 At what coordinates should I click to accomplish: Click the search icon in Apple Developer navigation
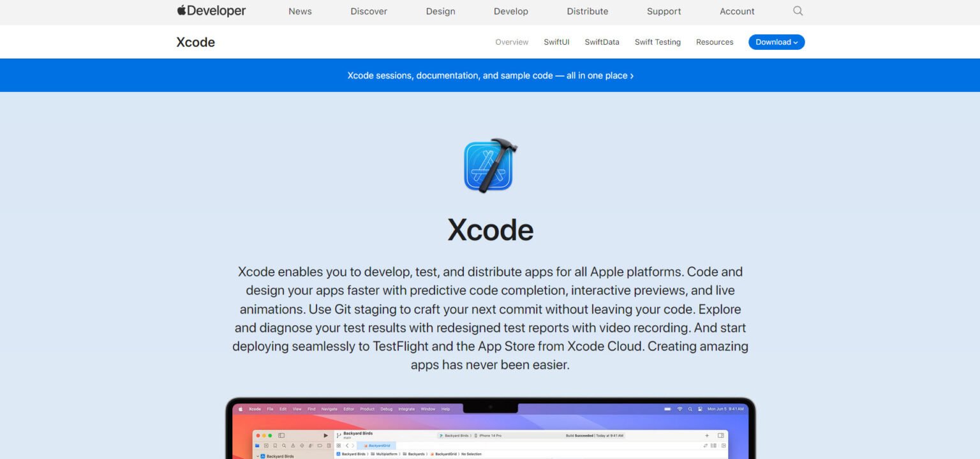coord(798,11)
